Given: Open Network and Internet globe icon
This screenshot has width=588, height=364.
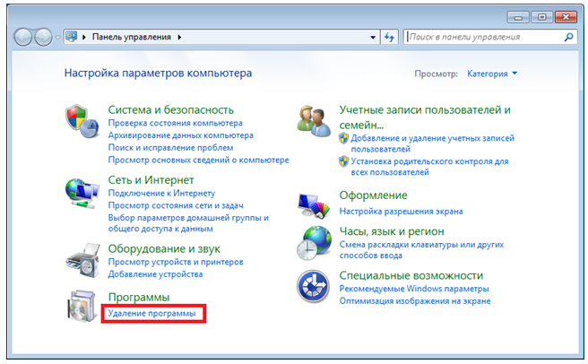Looking at the screenshot, I should tap(82, 194).
